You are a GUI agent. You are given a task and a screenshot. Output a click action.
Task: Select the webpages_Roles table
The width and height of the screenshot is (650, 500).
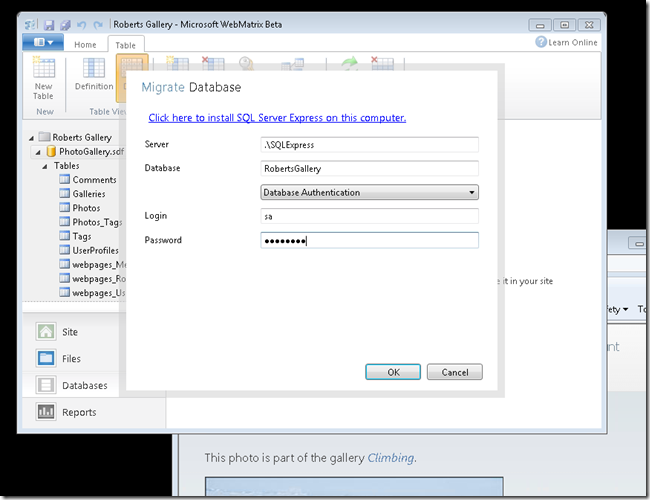point(99,279)
